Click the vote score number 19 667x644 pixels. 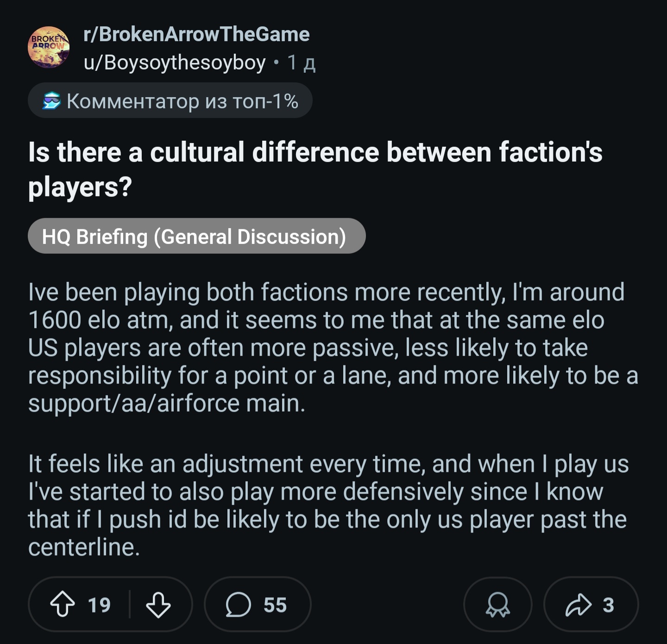[x=99, y=605]
